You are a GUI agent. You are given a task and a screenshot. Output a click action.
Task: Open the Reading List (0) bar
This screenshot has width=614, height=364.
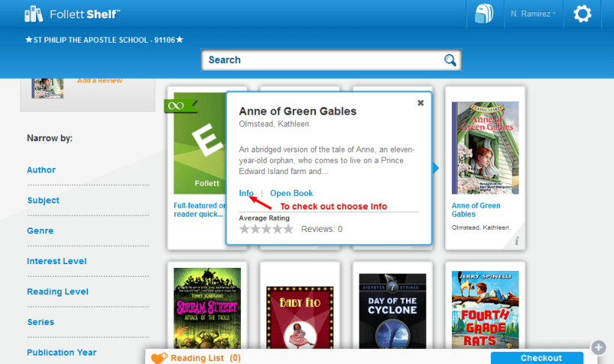coord(206,358)
